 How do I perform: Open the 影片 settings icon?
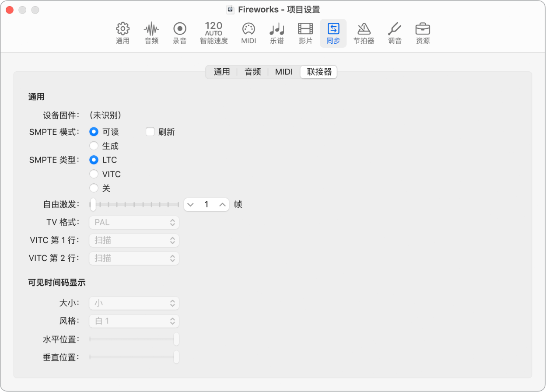tap(305, 33)
